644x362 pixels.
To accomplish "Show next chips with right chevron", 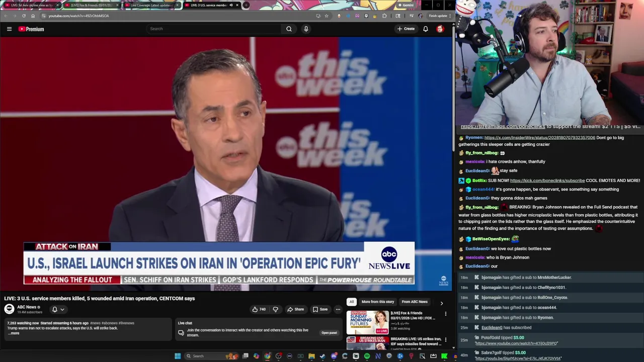I will click(x=442, y=303).
